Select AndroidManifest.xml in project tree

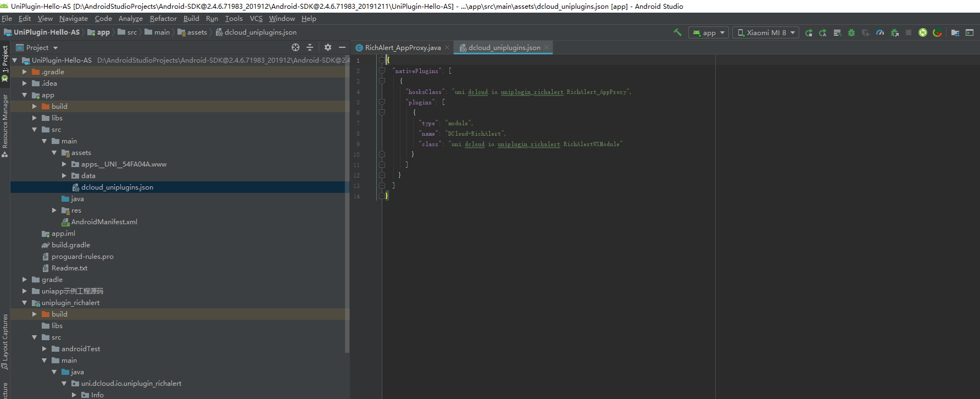click(104, 222)
